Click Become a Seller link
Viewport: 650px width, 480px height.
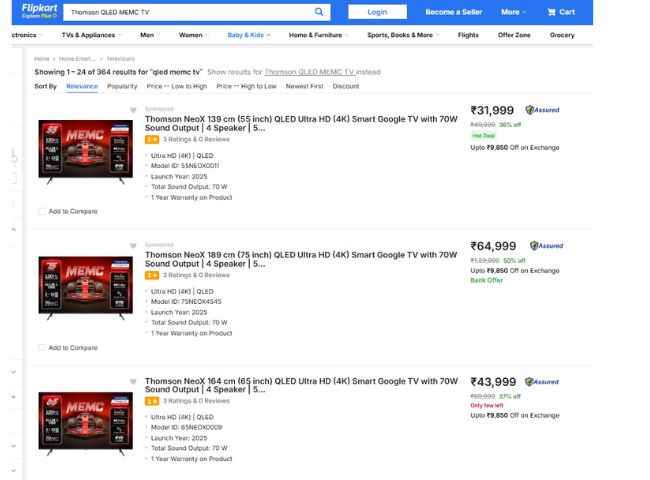pyautogui.click(x=453, y=12)
